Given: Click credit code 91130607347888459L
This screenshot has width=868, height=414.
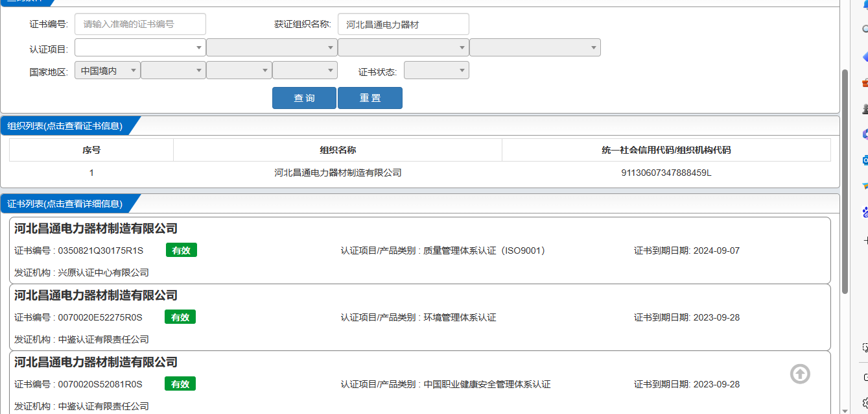Looking at the screenshot, I should [666, 173].
